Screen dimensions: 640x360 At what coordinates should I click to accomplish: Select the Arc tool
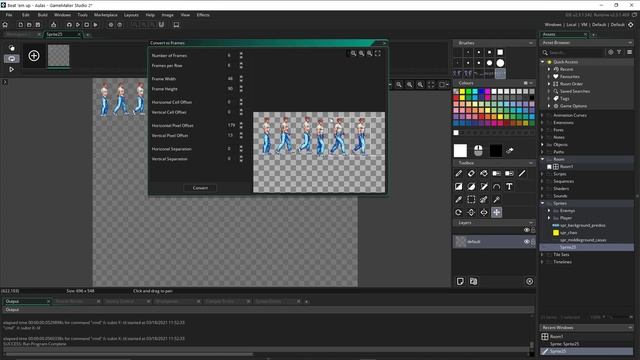pos(496,187)
